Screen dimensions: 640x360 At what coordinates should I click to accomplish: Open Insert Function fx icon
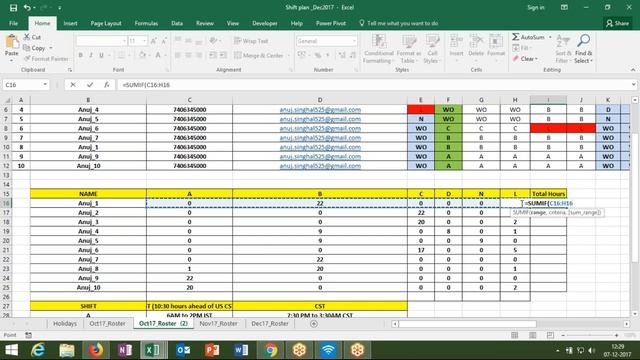[106, 84]
